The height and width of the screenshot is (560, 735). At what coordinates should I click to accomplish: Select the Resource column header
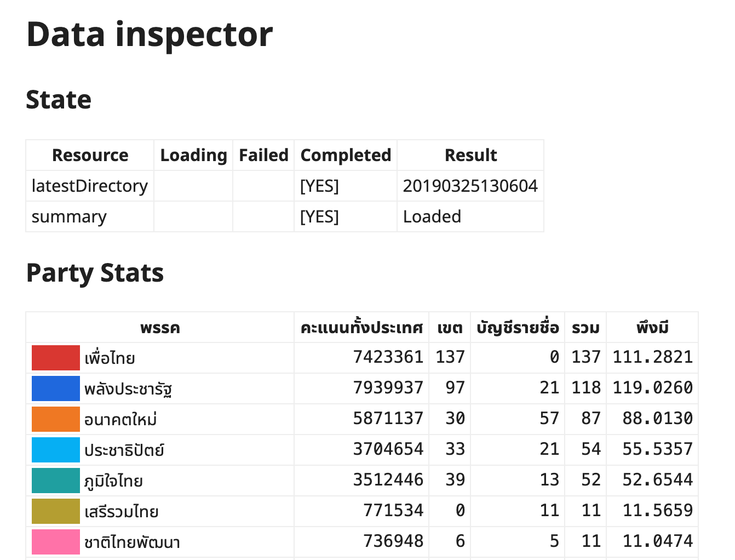(x=90, y=155)
